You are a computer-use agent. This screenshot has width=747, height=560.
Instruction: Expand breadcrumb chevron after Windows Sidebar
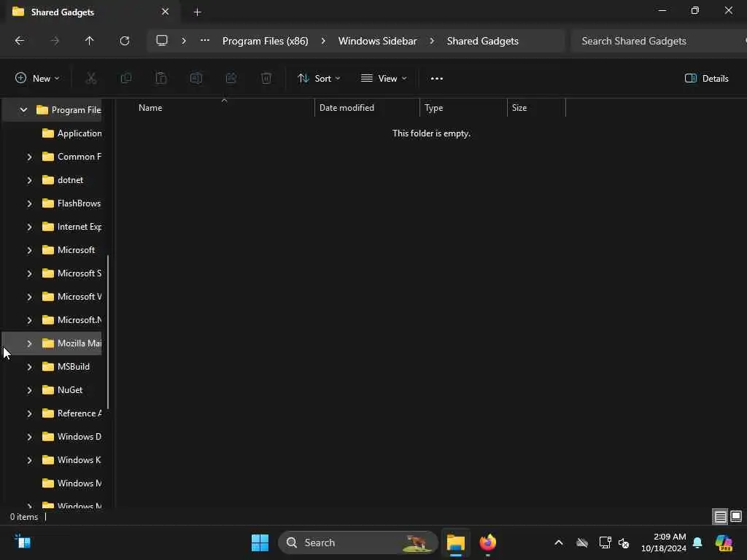[x=432, y=41]
